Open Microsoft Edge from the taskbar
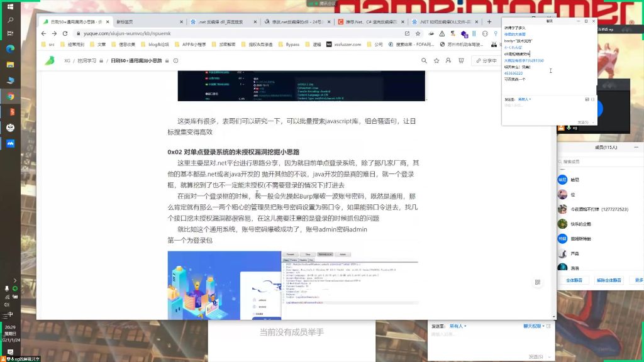 pos(10,49)
